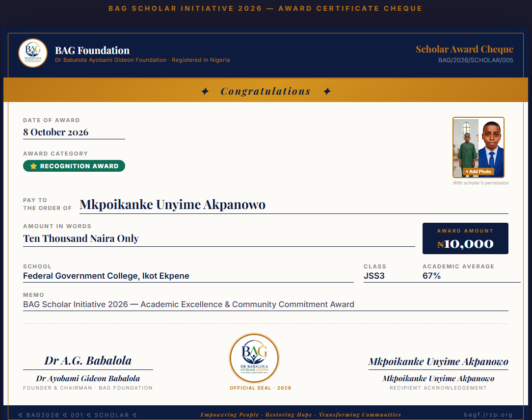532x420 pixels.
Task: Click 'Dr Ayobami Gideon Babalola' printed name
Action: 88,379
